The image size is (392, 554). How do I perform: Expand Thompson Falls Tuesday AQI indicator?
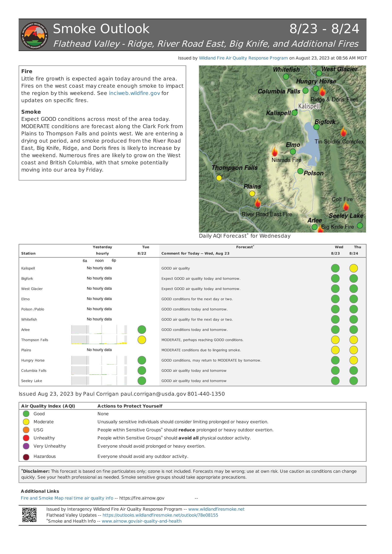(x=142, y=340)
